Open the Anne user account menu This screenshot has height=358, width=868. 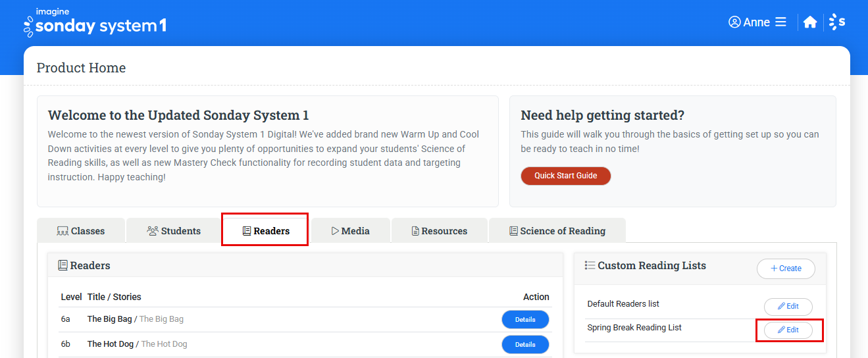(757, 22)
